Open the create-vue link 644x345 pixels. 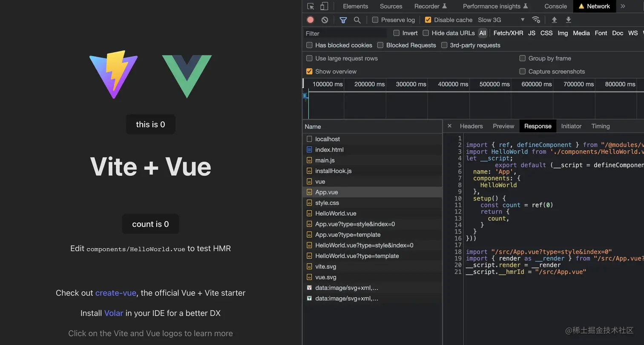tap(116, 293)
